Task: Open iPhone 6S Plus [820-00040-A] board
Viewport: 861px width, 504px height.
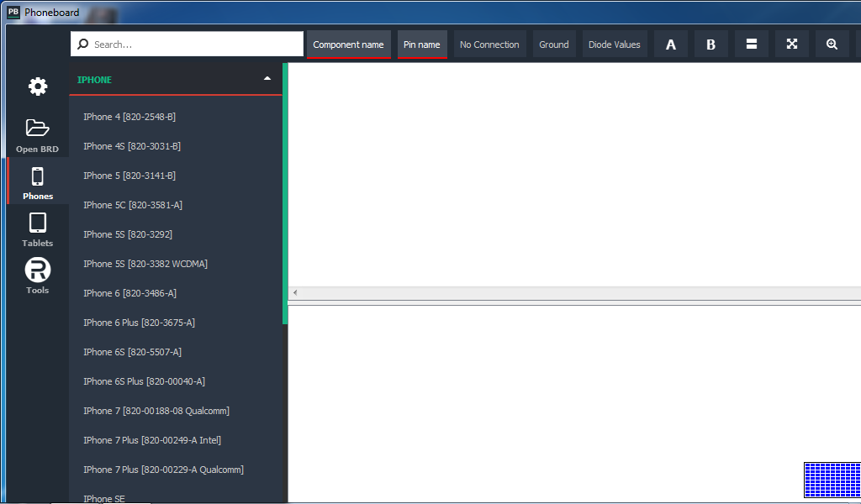Action: point(145,381)
